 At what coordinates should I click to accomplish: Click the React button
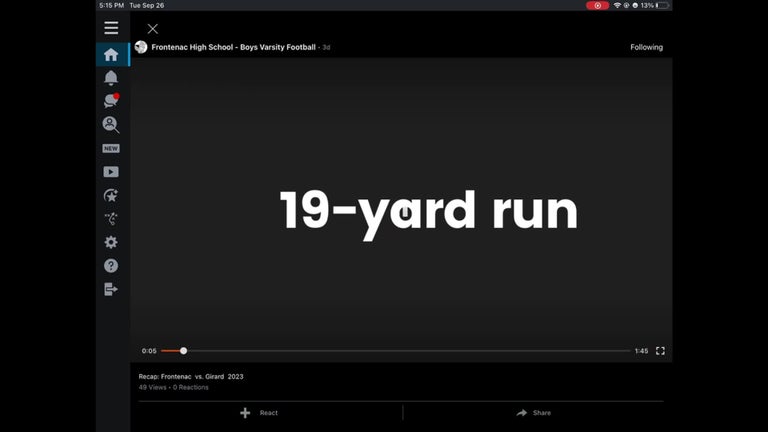(259, 413)
